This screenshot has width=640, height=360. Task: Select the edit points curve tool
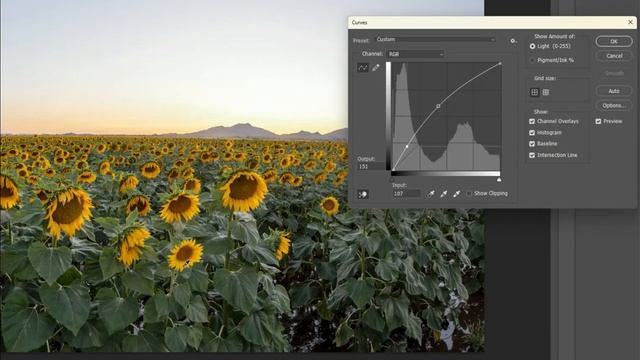[x=362, y=68]
